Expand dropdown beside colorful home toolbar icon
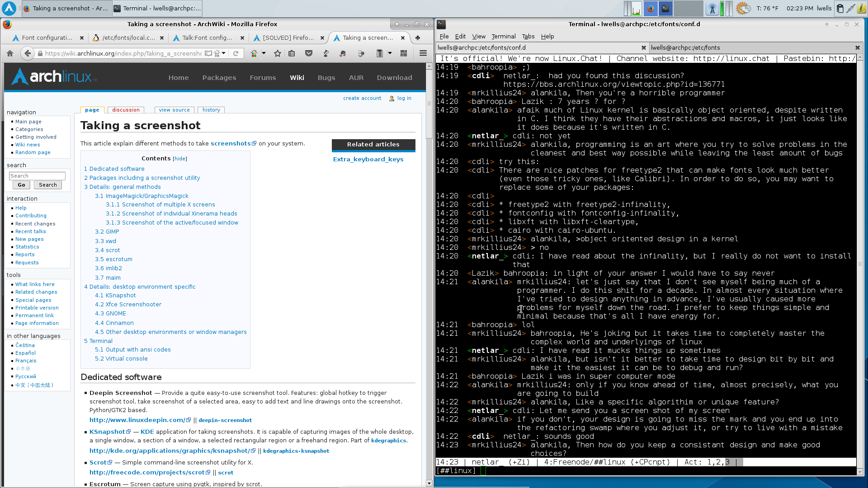The height and width of the screenshot is (488, 868). [264, 53]
